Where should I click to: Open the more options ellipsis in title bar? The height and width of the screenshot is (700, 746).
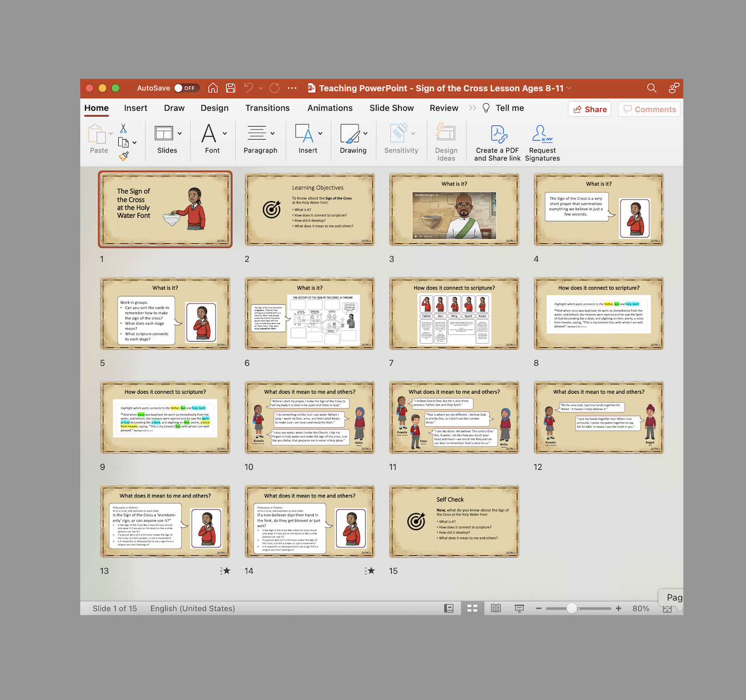pos(292,88)
